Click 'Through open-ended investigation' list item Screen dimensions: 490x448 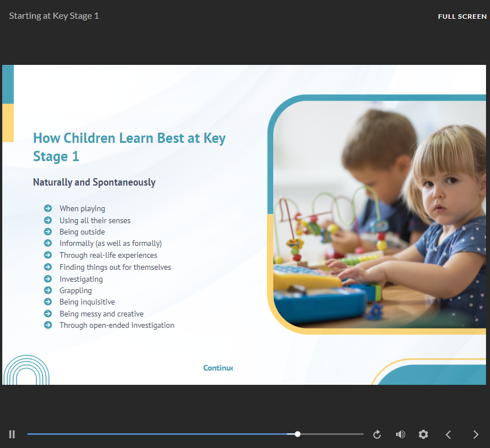coord(117,326)
